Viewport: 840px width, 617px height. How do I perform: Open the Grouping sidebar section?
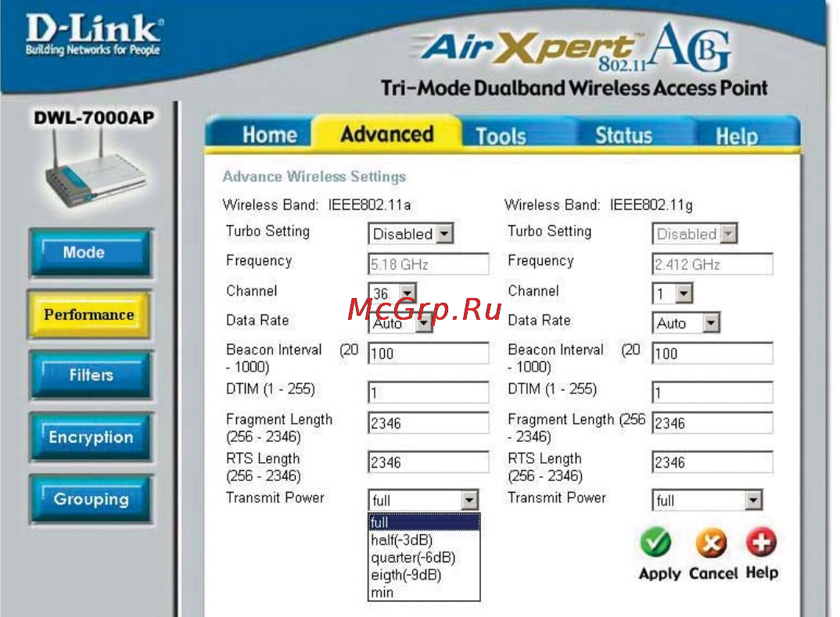click(91, 499)
